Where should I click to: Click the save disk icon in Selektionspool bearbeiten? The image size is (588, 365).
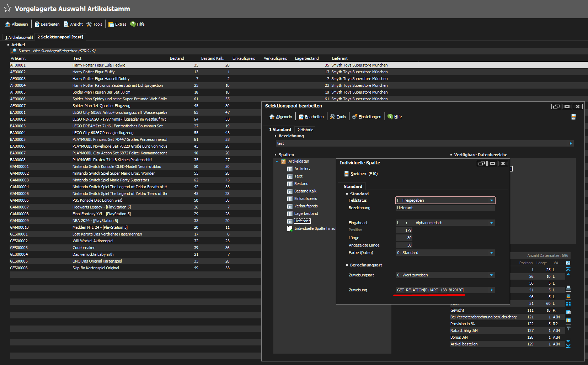click(573, 117)
